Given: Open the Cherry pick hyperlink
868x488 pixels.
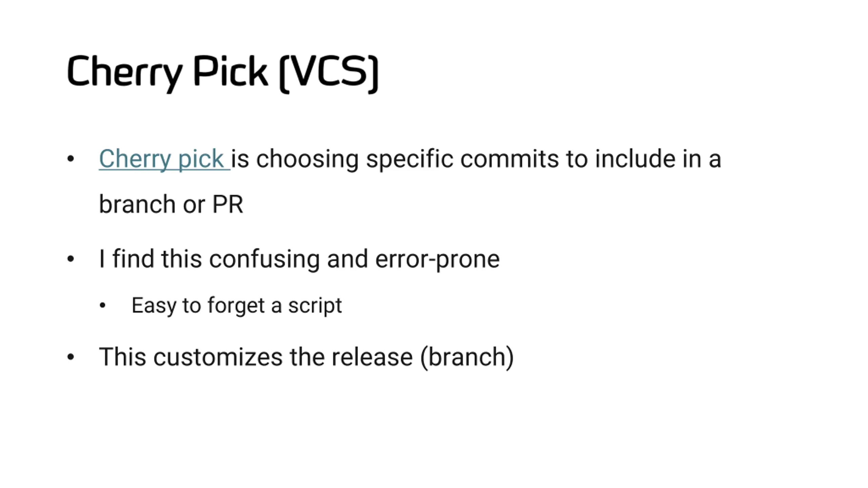Looking at the screenshot, I should [164, 159].
